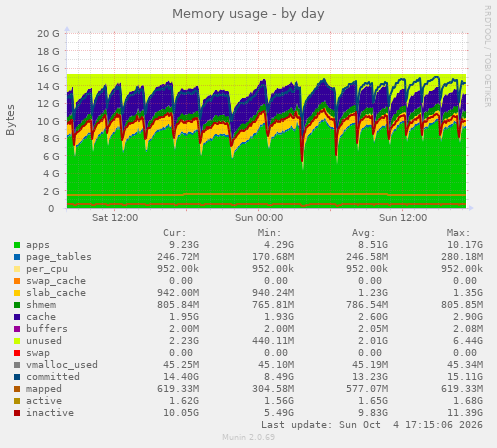The image size is (497, 448).
Task: Click the 'shmem' legend label
Action: (x=41, y=305)
